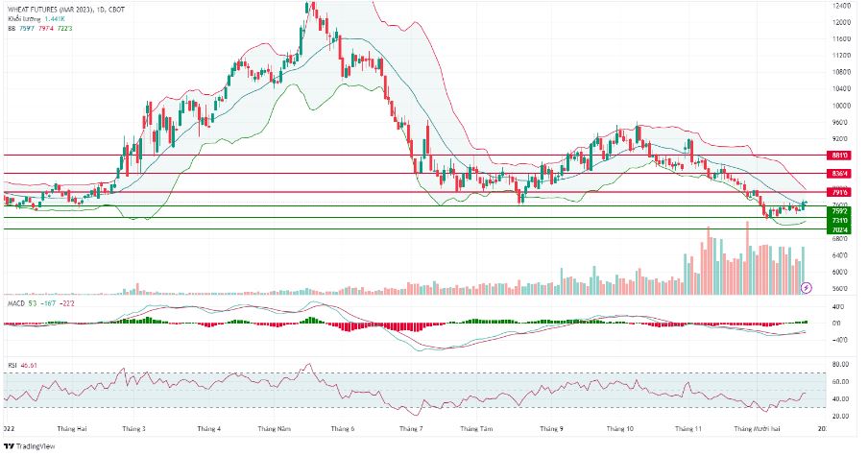
Task: Select the 702'4 support price label
Action: coord(839,229)
